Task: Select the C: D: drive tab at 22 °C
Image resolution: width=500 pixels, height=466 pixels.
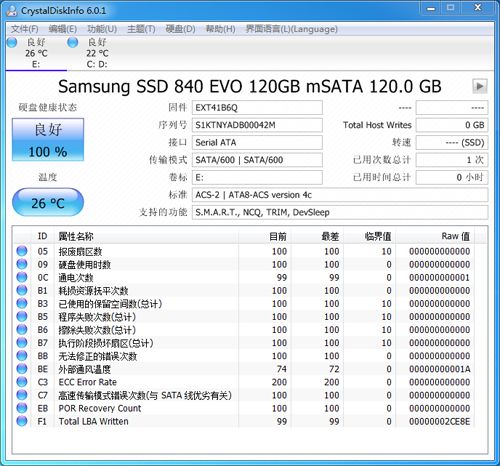Action: click(x=97, y=53)
